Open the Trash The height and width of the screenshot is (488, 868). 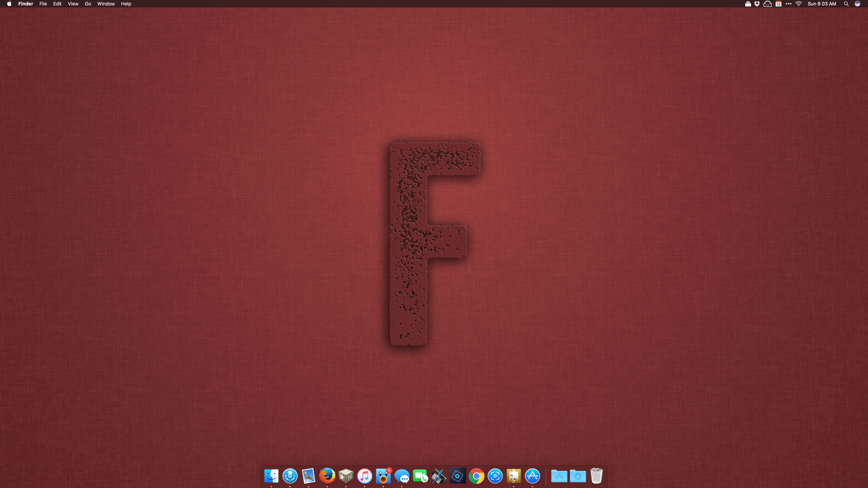pos(596,476)
